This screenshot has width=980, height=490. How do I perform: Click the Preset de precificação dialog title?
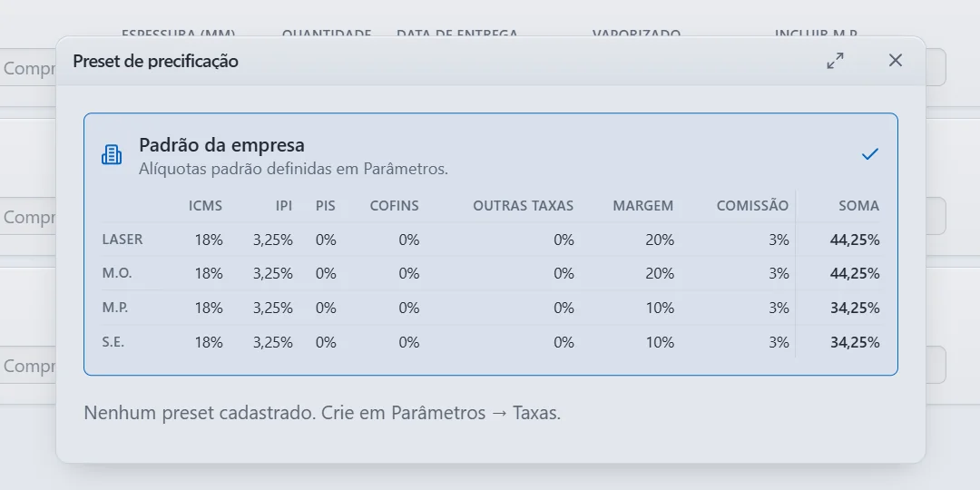point(156,62)
